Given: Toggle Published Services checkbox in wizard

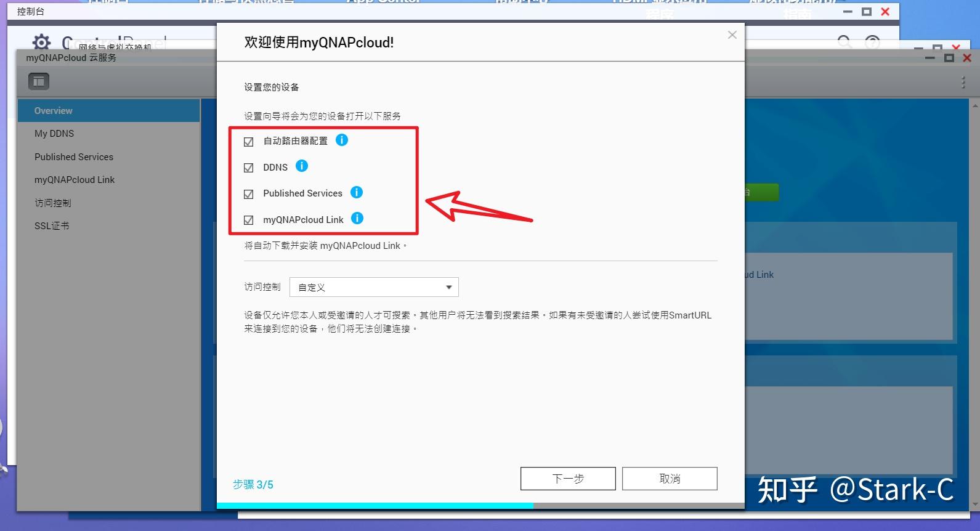Looking at the screenshot, I should pyautogui.click(x=249, y=194).
